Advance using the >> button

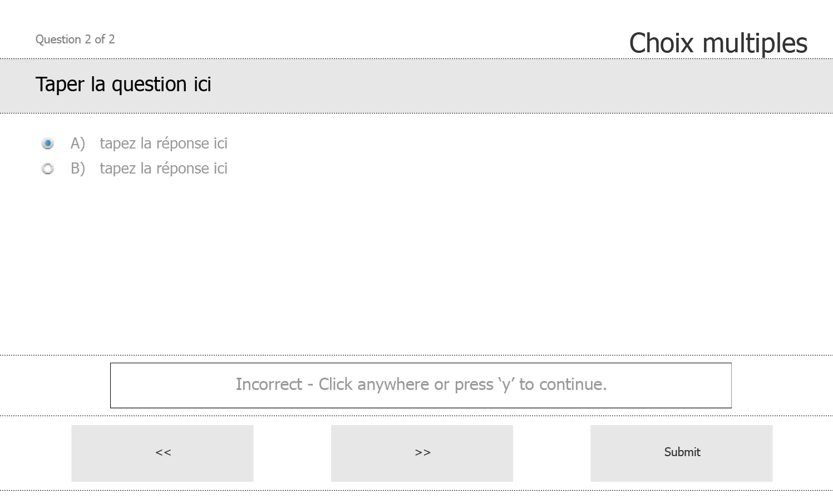(422, 453)
